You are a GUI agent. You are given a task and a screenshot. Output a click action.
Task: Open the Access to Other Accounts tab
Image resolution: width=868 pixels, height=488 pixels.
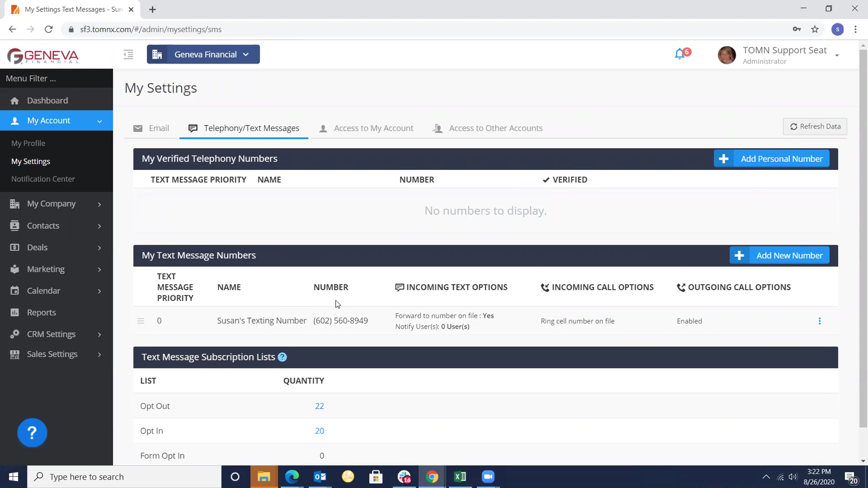click(488, 128)
